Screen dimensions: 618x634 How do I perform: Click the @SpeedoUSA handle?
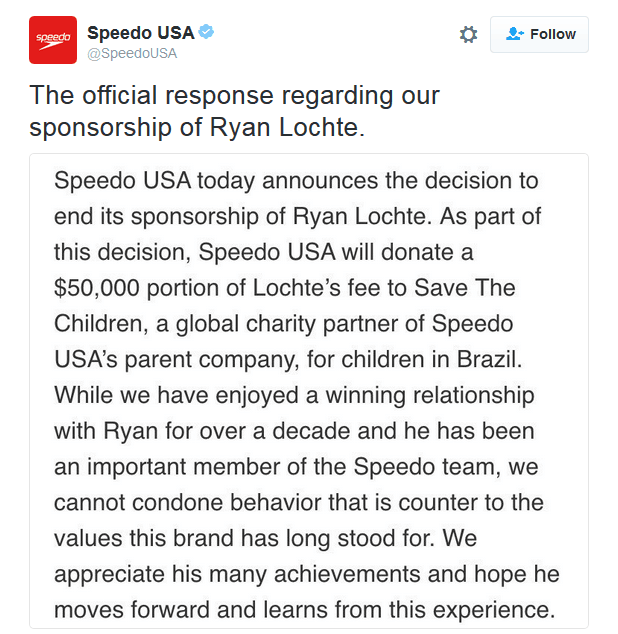[132, 54]
